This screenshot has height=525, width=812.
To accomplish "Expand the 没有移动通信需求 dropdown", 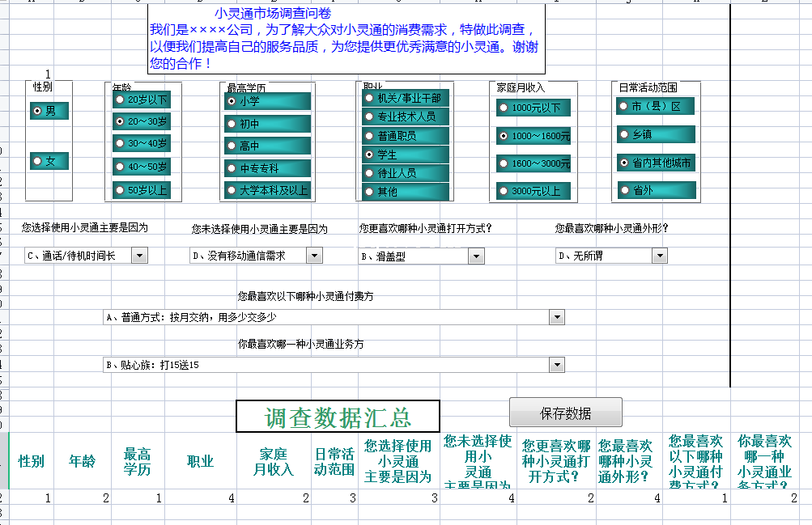I will pyautogui.click(x=314, y=256).
